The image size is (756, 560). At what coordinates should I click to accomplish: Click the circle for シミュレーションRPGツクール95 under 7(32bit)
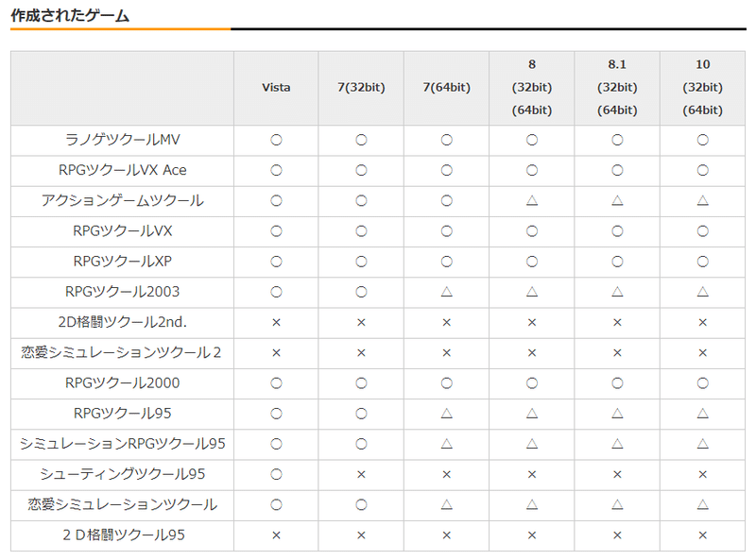pyautogui.click(x=361, y=444)
